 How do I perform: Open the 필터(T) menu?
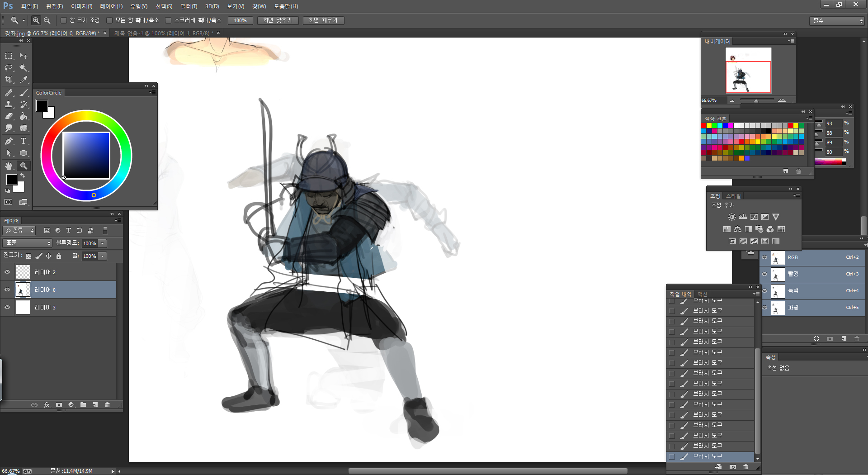[x=189, y=6]
